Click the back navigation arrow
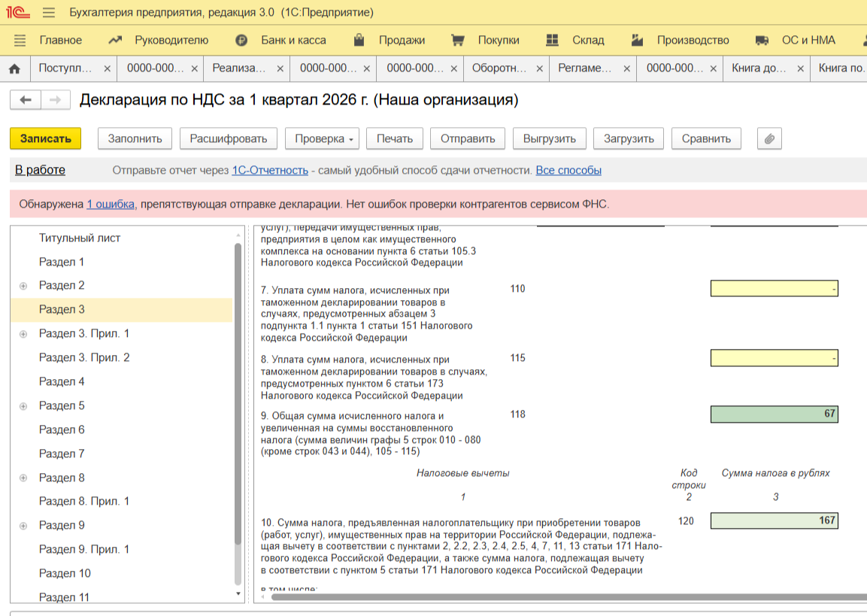This screenshot has height=616, width=867. (x=25, y=100)
